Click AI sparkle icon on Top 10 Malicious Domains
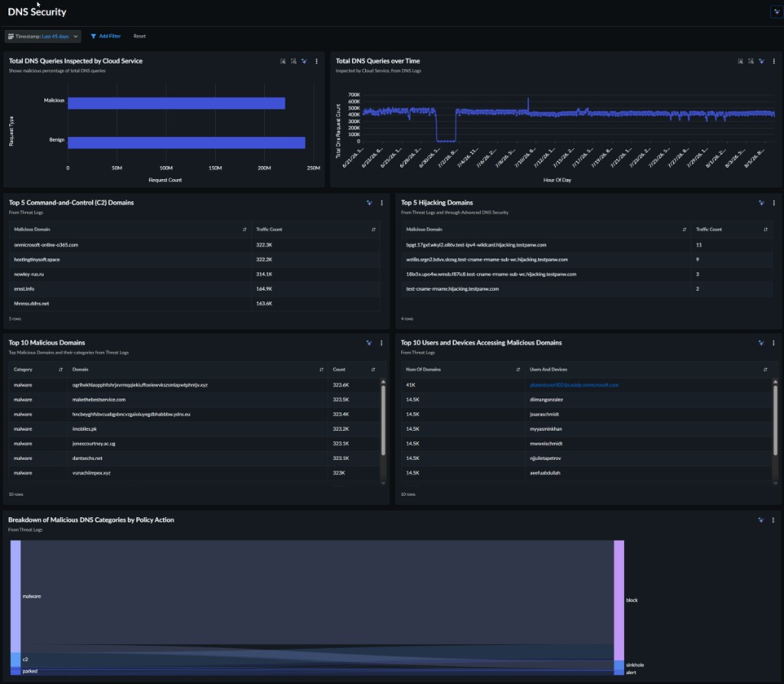784x684 pixels. click(x=369, y=343)
